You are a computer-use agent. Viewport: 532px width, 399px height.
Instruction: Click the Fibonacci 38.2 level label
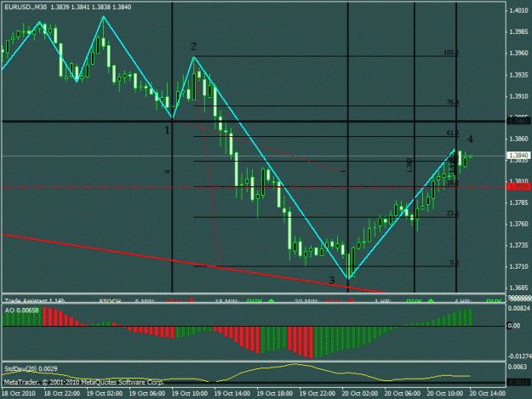pos(453,183)
